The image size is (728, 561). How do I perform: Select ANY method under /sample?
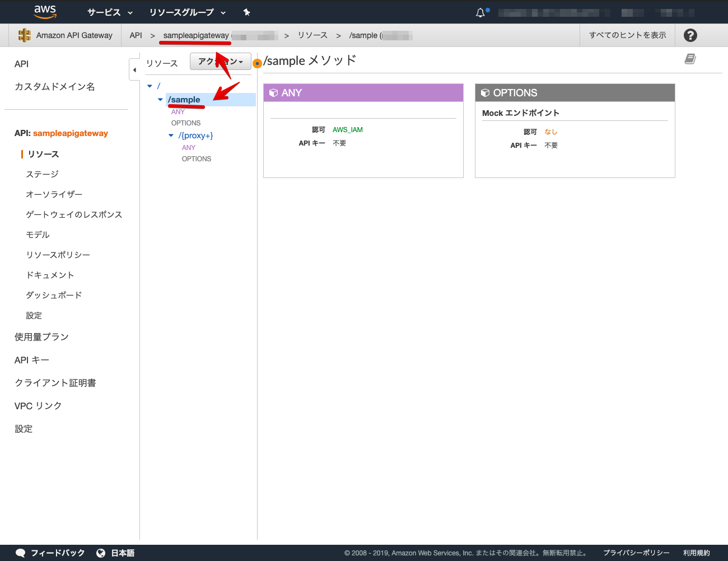tap(178, 112)
